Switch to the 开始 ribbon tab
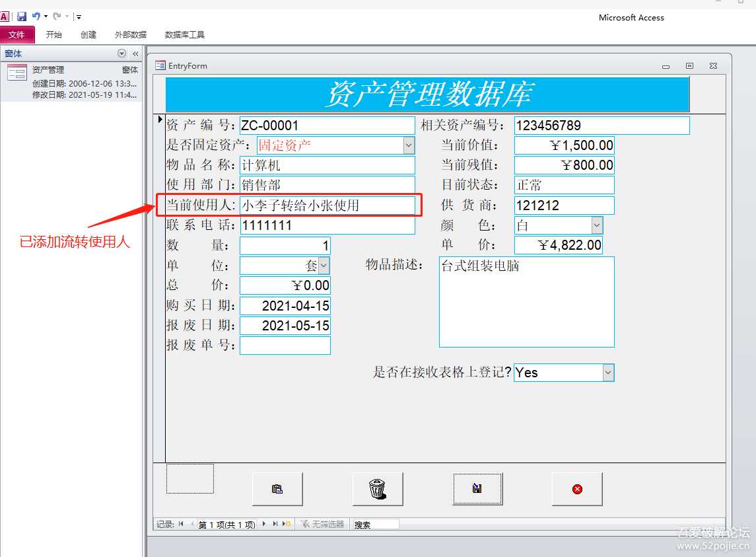This screenshot has width=756, height=557. [x=53, y=35]
